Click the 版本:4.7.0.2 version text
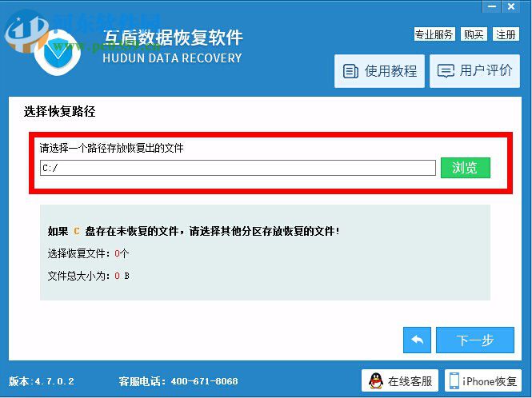 (42, 381)
